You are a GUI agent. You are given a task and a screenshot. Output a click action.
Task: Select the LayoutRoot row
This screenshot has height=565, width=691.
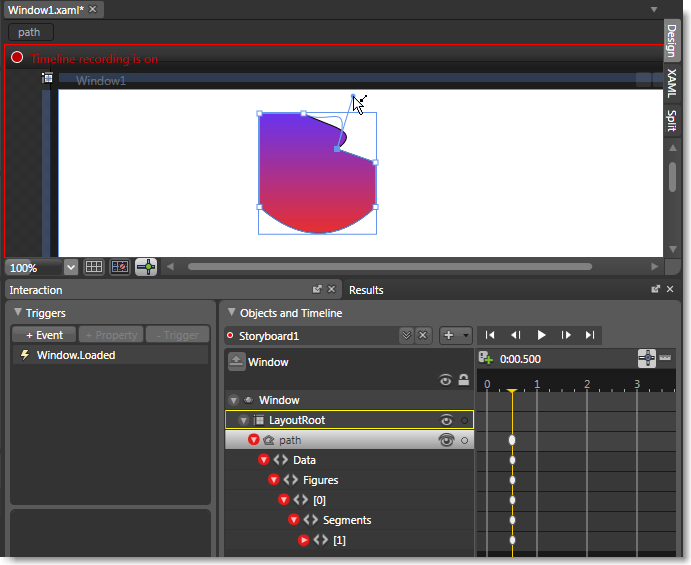(x=349, y=420)
